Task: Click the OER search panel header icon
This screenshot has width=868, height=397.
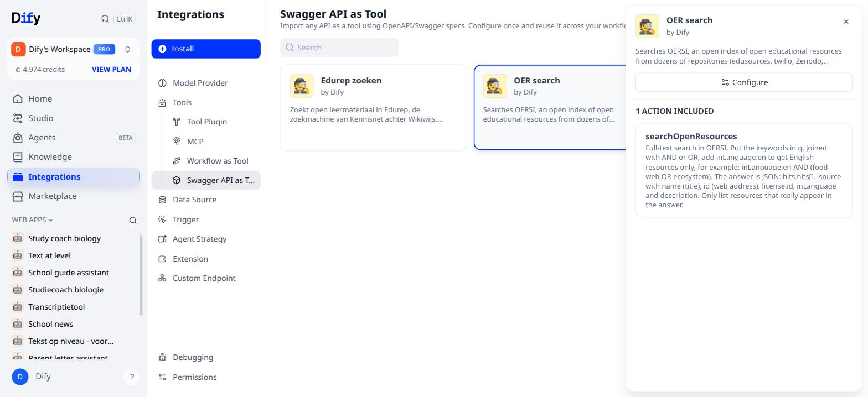Action: pyautogui.click(x=647, y=26)
